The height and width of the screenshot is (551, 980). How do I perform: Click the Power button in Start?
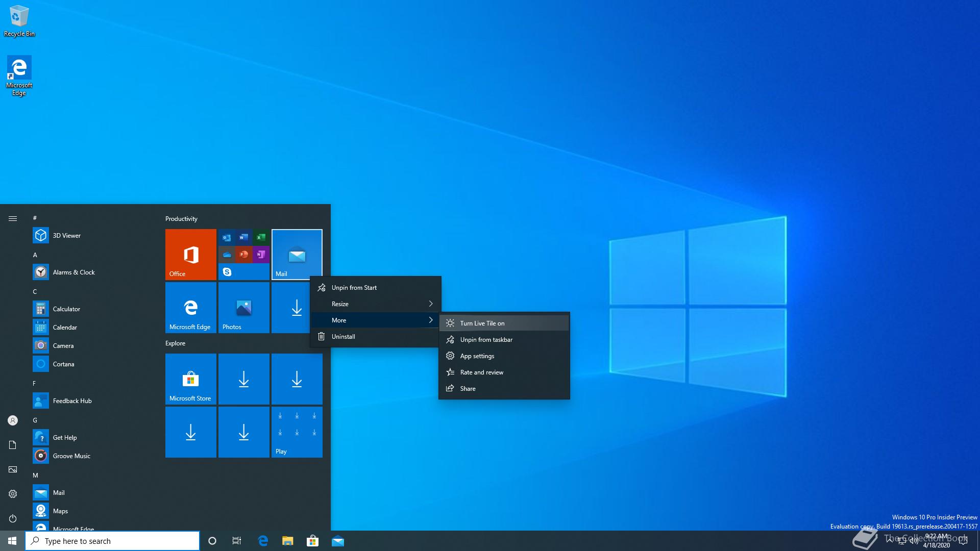13,518
